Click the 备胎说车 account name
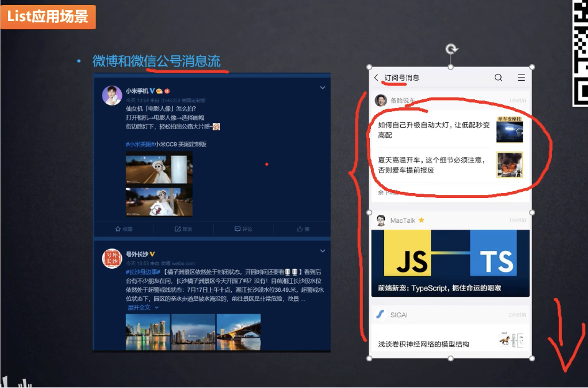Viewport: 588px width, 388px height. click(x=403, y=101)
